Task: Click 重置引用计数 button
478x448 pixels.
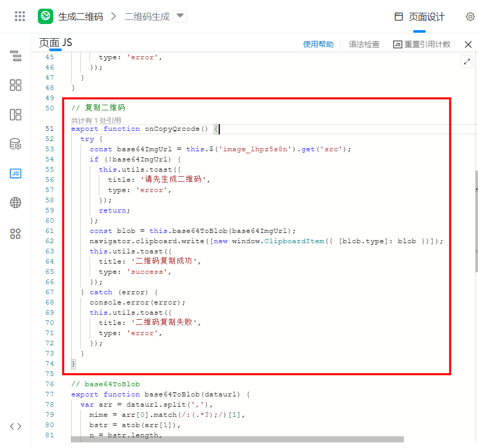Action: click(x=422, y=44)
